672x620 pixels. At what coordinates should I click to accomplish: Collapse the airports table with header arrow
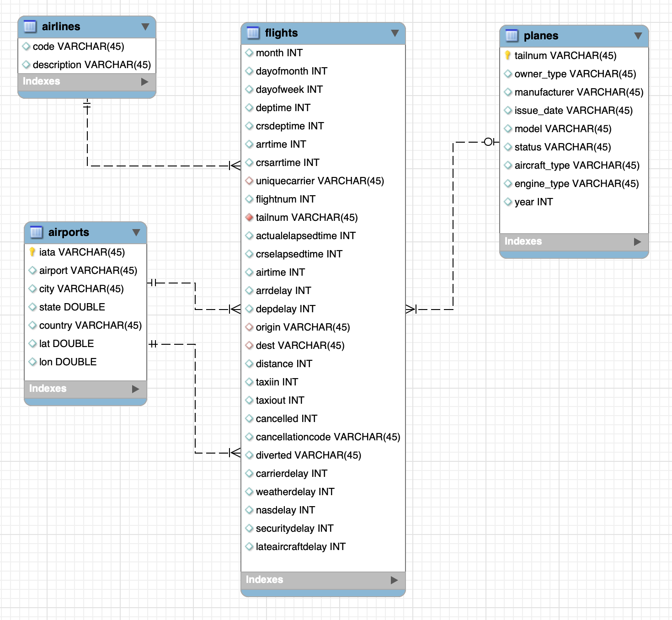(x=136, y=232)
